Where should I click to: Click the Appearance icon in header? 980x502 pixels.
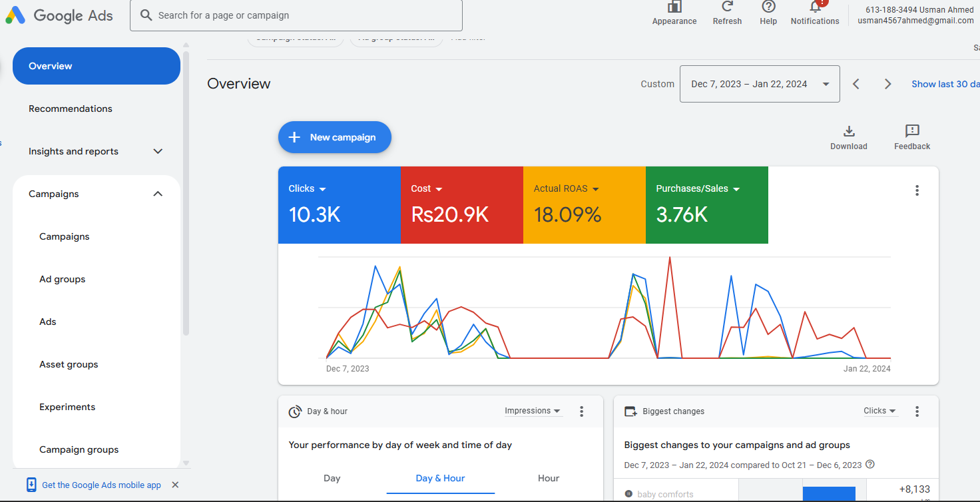(674, 7)
